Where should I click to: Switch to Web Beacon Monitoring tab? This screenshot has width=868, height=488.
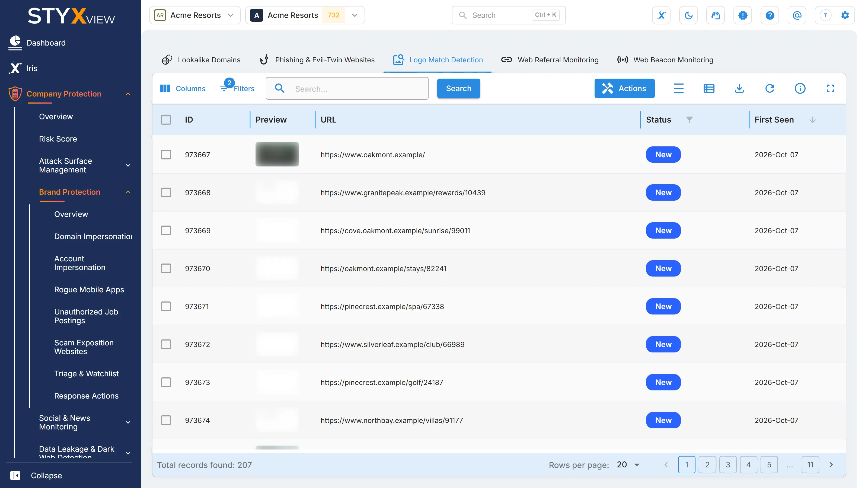click(x=665, y=60)
